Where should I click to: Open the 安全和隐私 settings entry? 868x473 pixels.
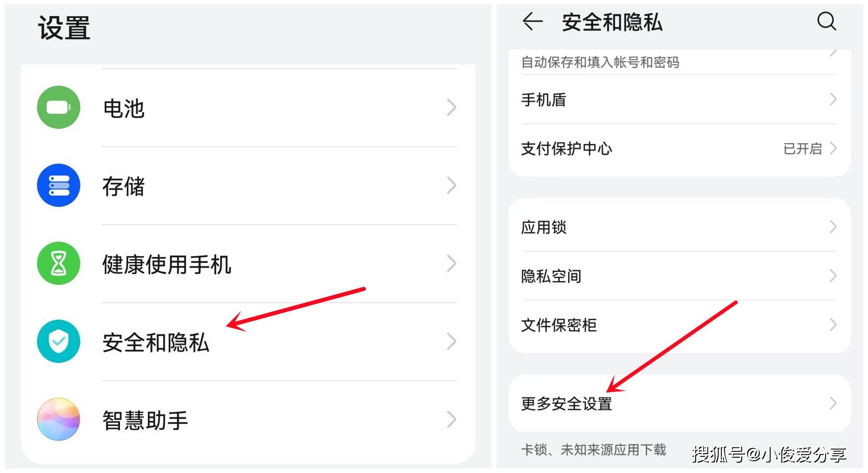[156, 342]
